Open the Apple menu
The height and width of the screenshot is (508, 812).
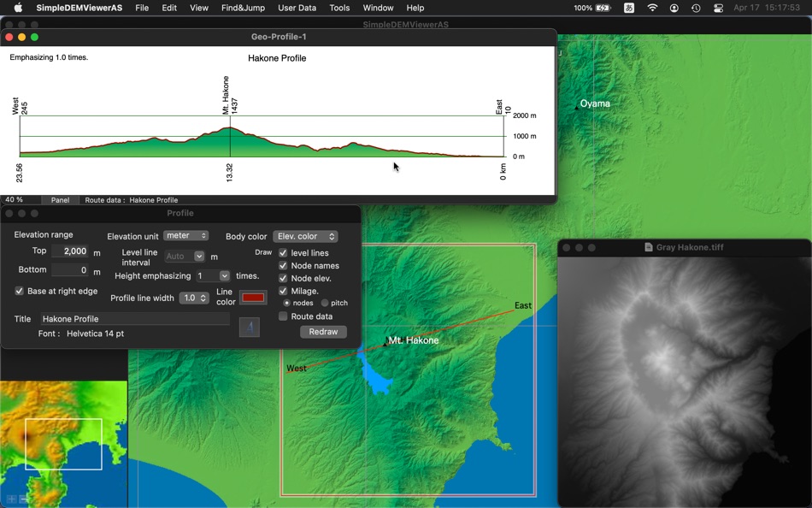[18, 8]
